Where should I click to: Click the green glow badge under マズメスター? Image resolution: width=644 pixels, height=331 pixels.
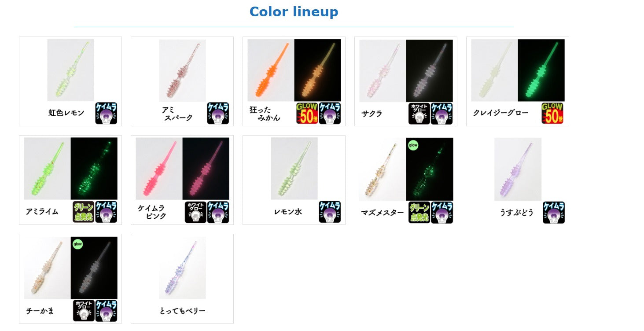click(419, 212)
